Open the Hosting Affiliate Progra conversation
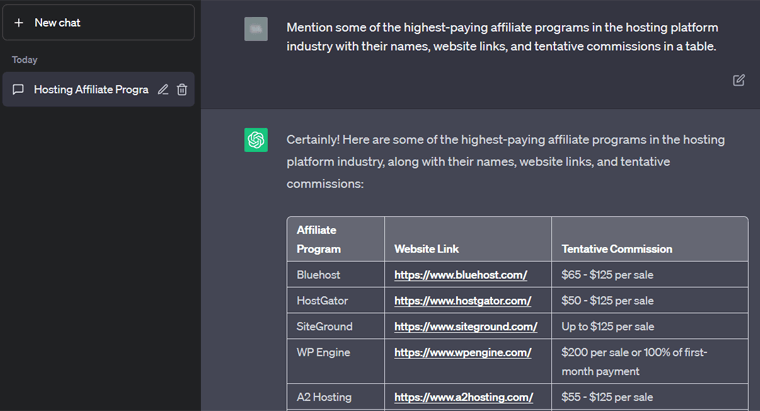The height and width of the screenshot is (411, 760). click(x=98, y=90)
